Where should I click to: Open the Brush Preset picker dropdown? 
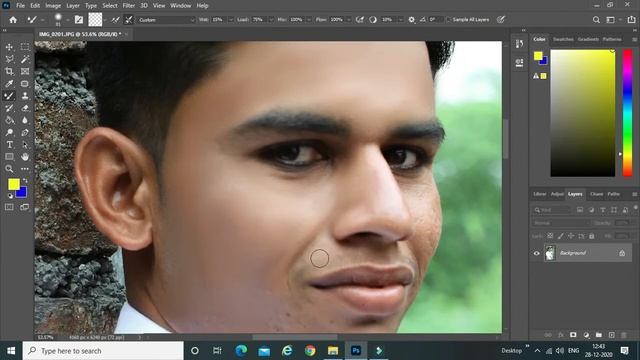67,20
